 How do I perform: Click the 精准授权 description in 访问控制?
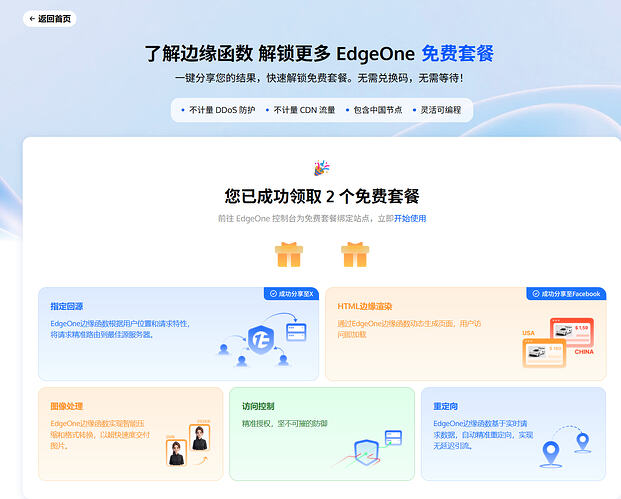[x=285, y=424]
